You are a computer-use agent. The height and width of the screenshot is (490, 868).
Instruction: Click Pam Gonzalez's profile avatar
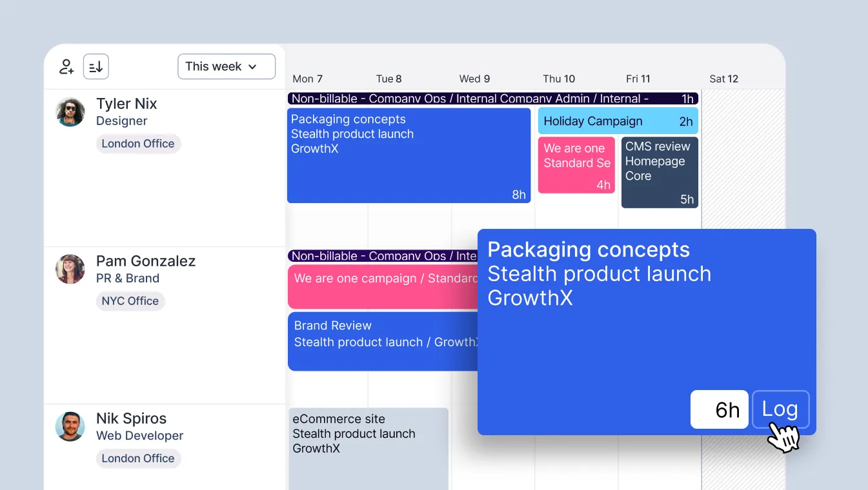pos(70,269)
